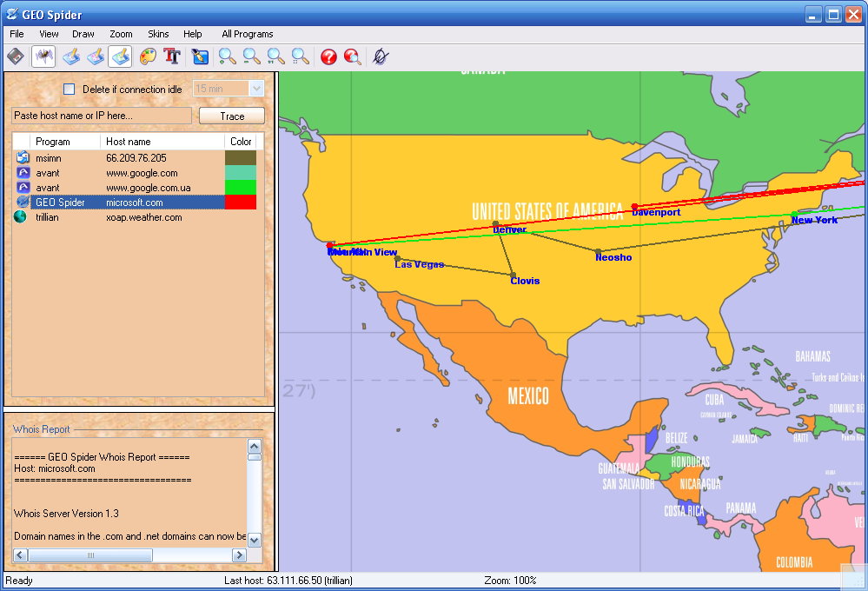Click red color swatch for microsoft.com
Image resolution: width=868 pixels, height=591 pixels.
tap(241, 203)
